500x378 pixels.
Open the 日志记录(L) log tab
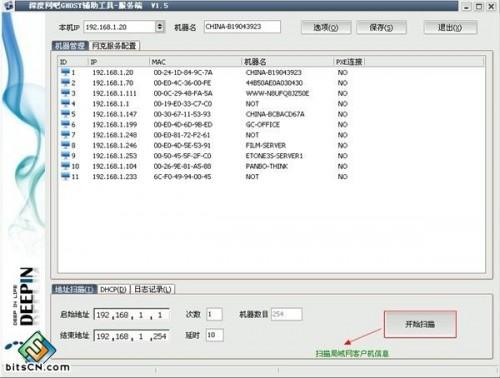pos(153,289)
